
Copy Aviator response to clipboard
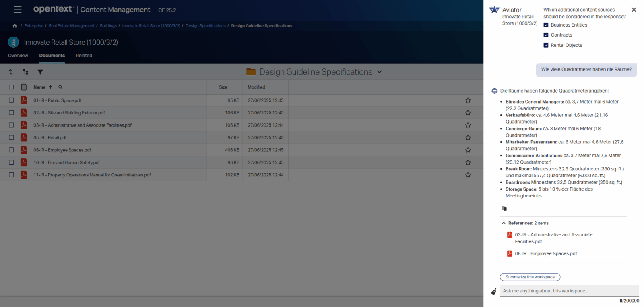pyautogui.click(x=504, y=208)
